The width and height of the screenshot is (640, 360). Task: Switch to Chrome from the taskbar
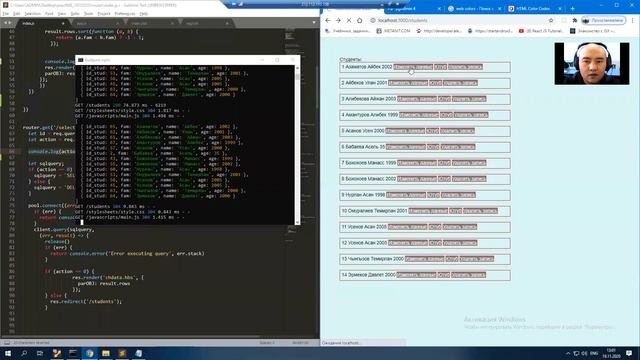click(89, 353)
